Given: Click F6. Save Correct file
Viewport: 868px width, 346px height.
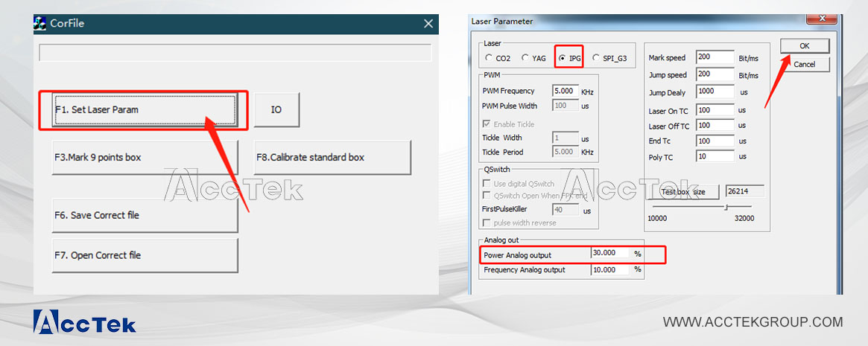Looking at the screenshot, I should coord(145,215).
